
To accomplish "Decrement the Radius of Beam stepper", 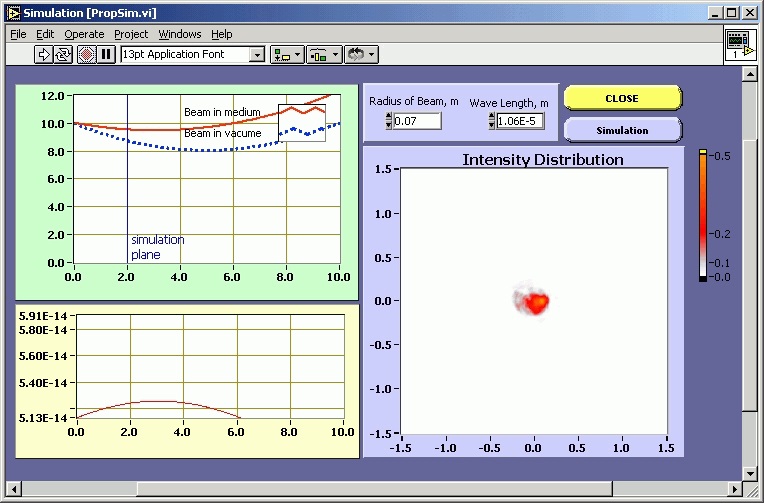I will (388, 125).
